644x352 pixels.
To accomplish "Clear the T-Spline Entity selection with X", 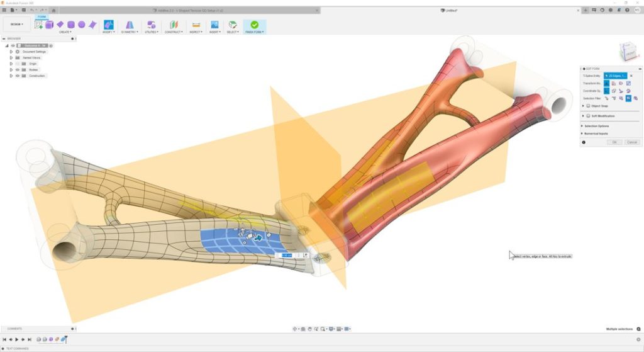I will (631, 76).
